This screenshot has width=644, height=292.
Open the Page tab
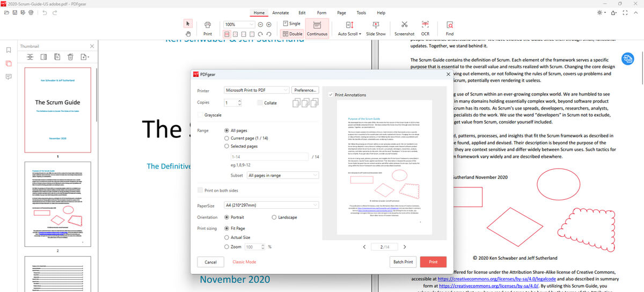341,12
